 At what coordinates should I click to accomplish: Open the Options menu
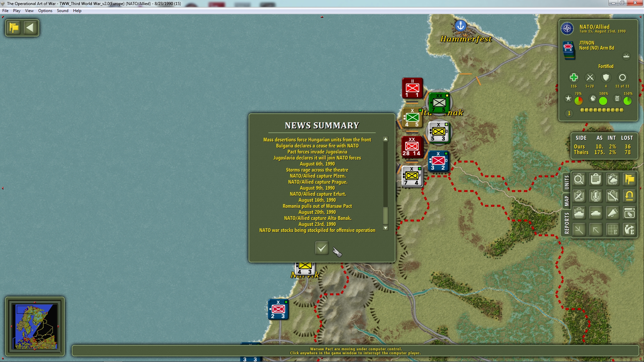(x=45, y=11)
